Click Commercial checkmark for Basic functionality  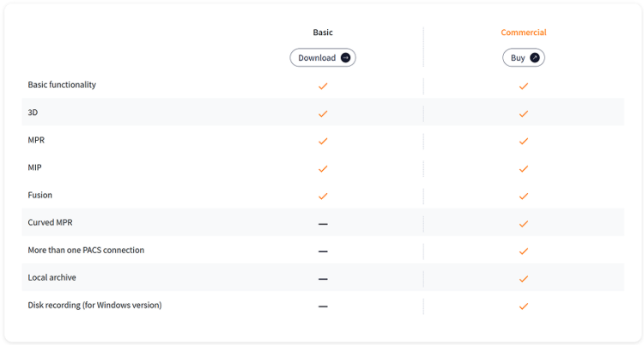[524, 86]
